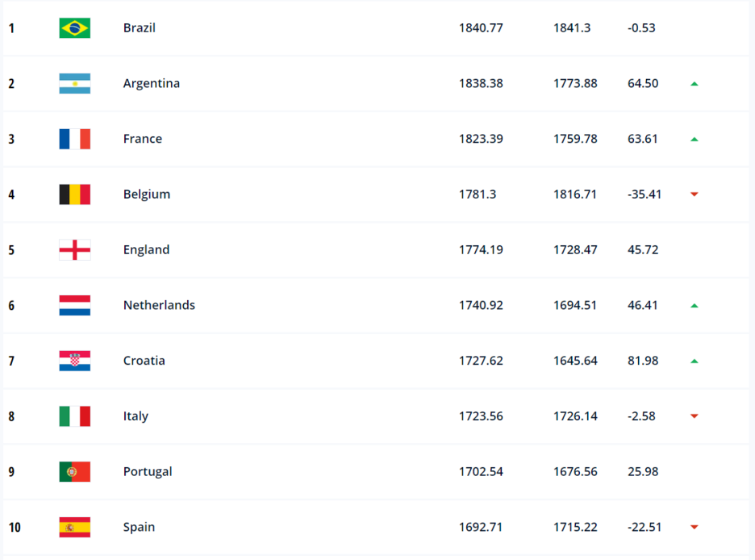This screenshot has width=755, height=560.
Task: Click the Spain flag icon
Action: (75, 527)
